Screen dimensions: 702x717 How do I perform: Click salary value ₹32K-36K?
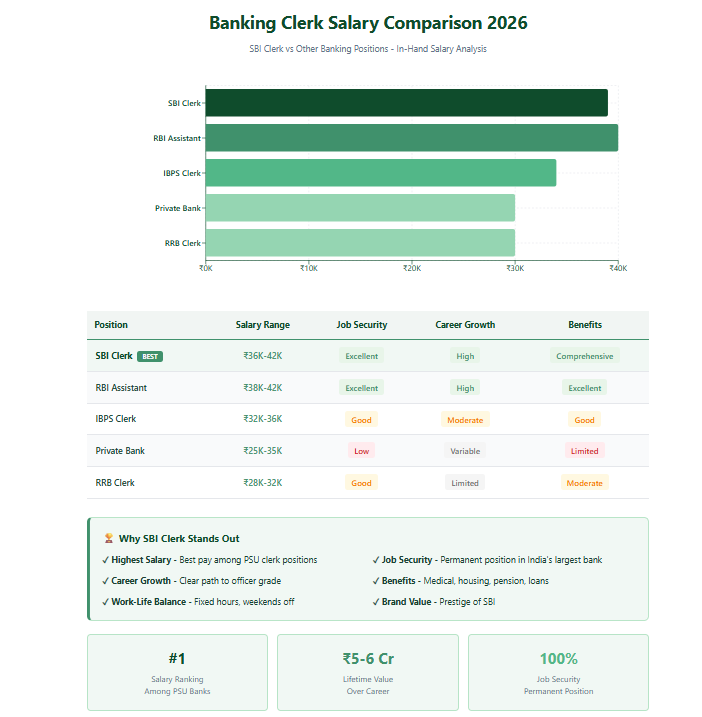263,419
